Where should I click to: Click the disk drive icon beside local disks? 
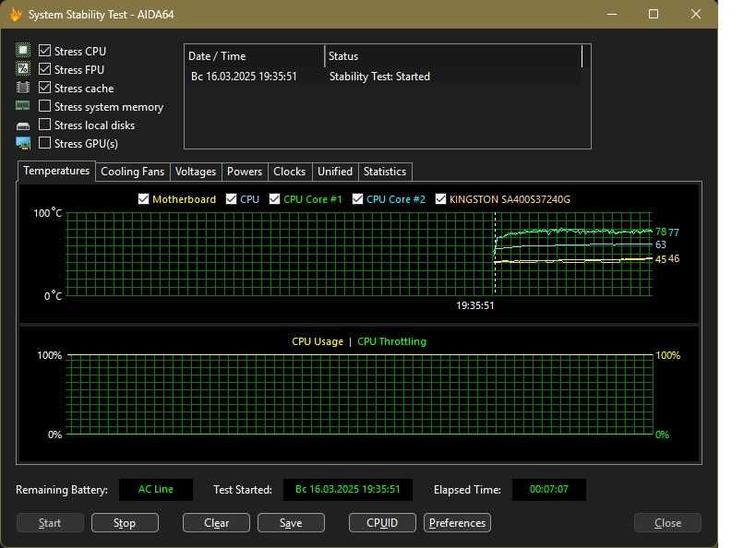[23, 125]
